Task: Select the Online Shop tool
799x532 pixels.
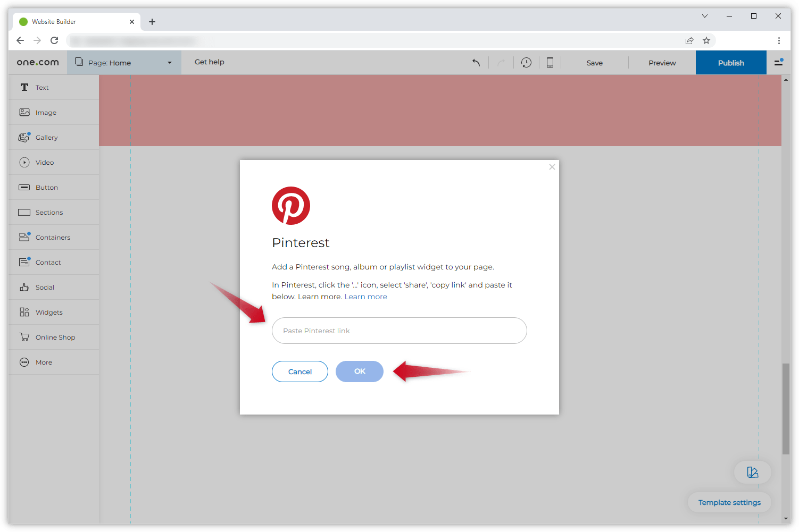Action: coord(55,337)
